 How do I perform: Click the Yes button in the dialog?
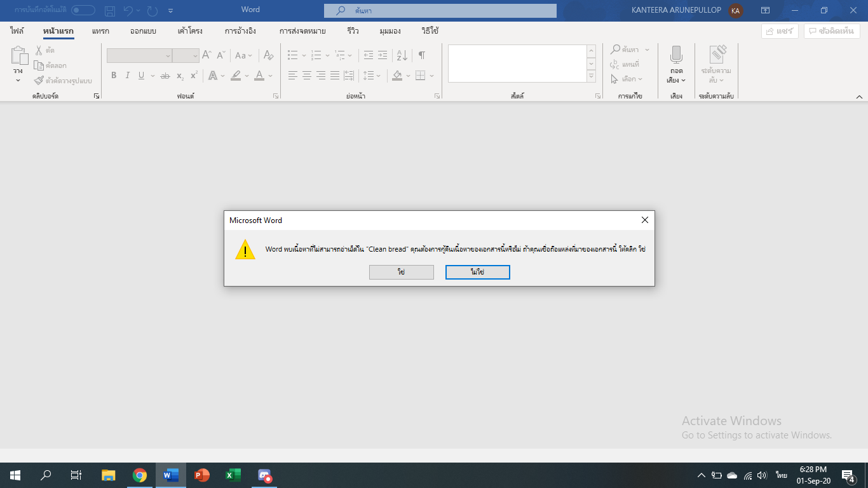[402, 272]
